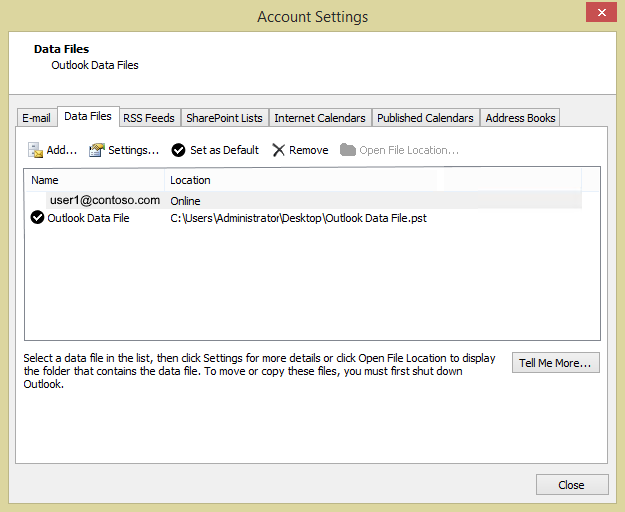Viewport: 625px width, 512px height.
Task: Click the Open File Location folder icon
Action: [x=348, y=150]
